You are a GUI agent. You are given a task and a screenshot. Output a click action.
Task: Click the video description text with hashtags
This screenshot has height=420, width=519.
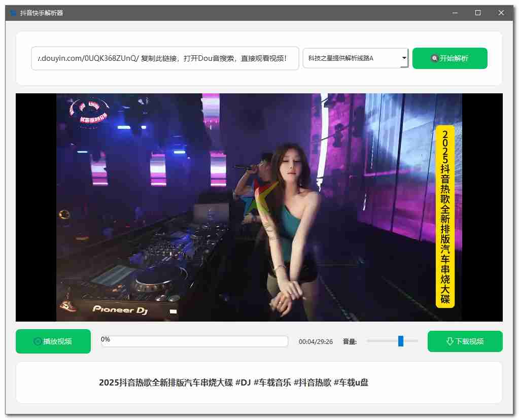(233, 382)
